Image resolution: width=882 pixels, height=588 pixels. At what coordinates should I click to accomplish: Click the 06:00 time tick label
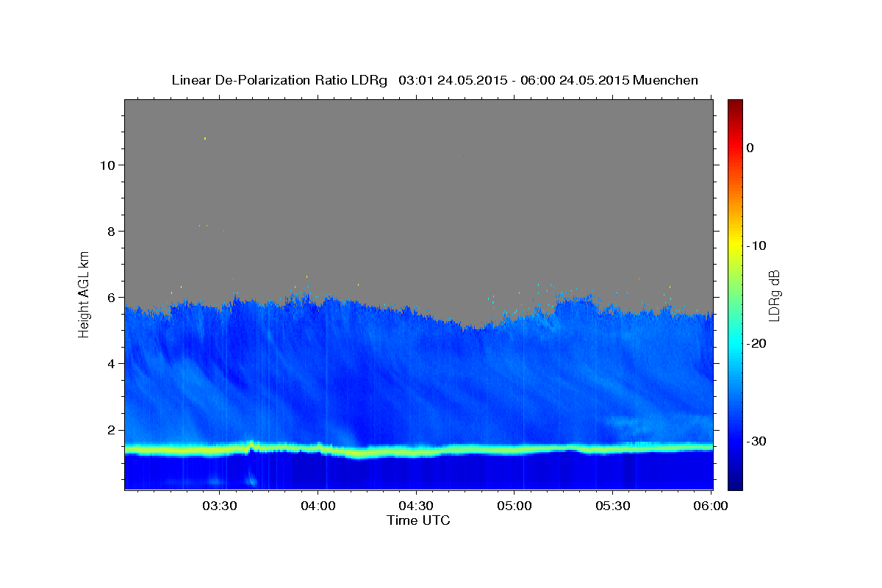(711, 506)
